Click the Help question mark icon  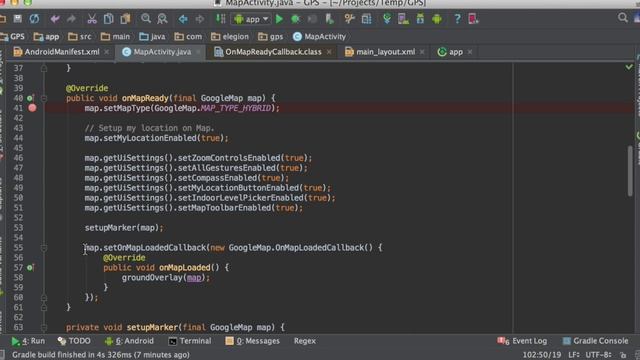[x=457, y=19]
